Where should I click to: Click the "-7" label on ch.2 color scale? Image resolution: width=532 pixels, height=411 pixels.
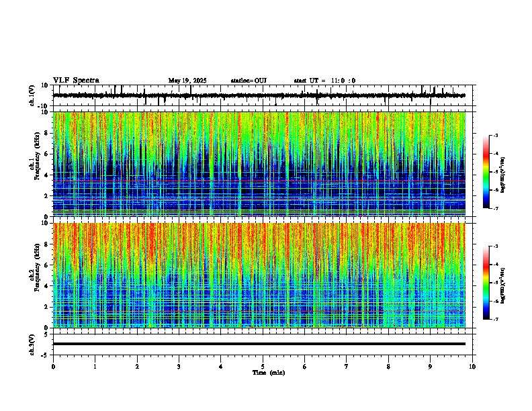495,319
